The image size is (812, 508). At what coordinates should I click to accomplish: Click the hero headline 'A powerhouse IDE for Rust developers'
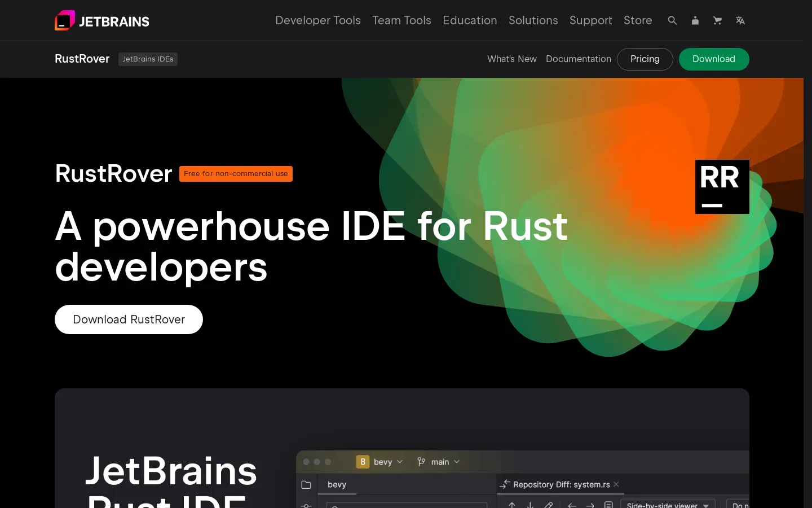(311, 246)
